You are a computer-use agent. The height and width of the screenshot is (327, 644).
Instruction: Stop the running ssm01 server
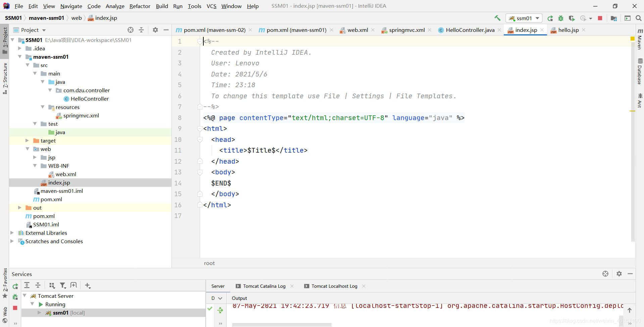[600, 18]
